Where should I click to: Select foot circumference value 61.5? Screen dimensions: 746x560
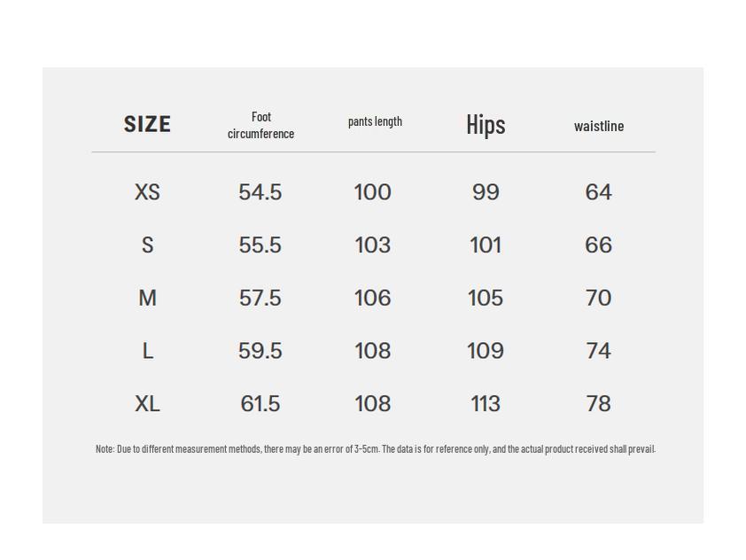click(x=260, y=404)
